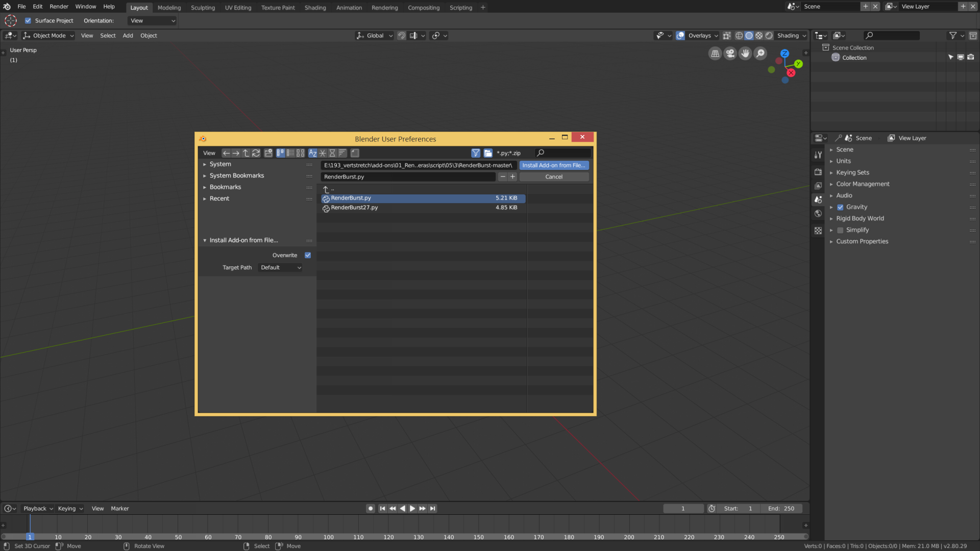Switch viewport to solid shading
This screenshot has height=551, width=980.
pyautogui.click(x=749, y=36)
